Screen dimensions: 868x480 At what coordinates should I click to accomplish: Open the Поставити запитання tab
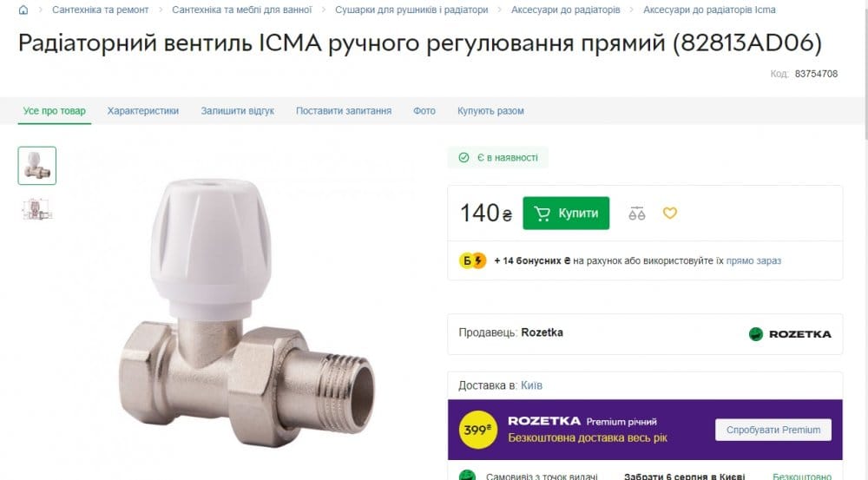[x=343, y=111]
